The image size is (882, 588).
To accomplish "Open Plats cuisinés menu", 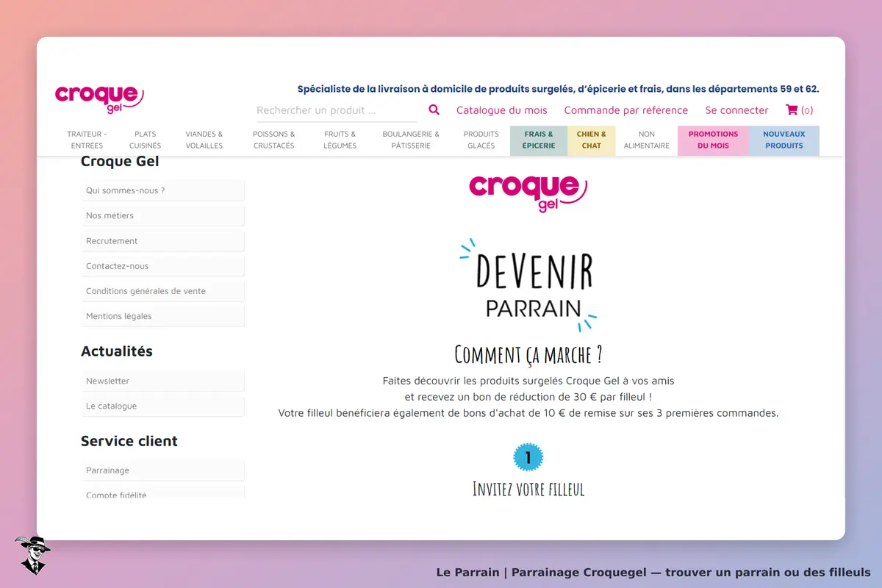I will pos(146,140).
